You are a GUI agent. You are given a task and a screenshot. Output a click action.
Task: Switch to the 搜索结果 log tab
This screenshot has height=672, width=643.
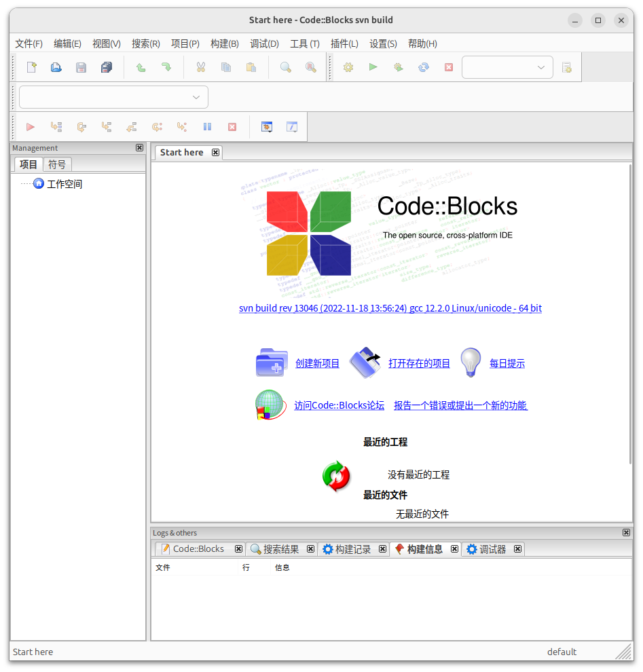(x=281, y=549)
